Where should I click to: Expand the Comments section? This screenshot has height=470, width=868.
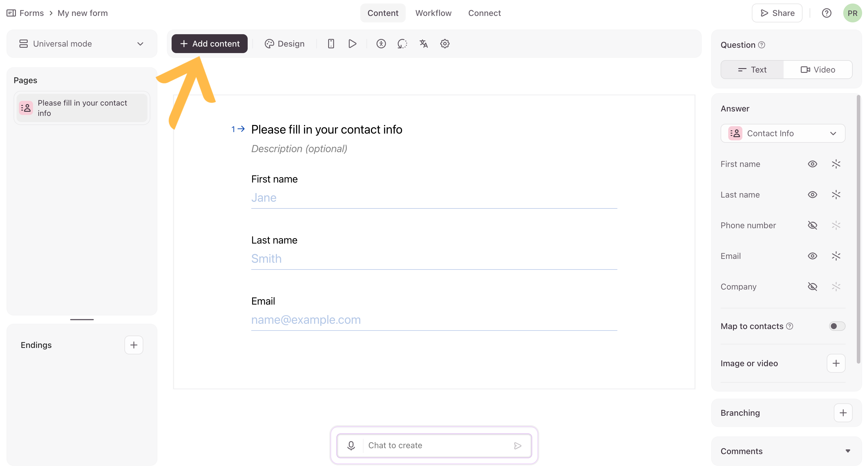click(x=847, y=451)
